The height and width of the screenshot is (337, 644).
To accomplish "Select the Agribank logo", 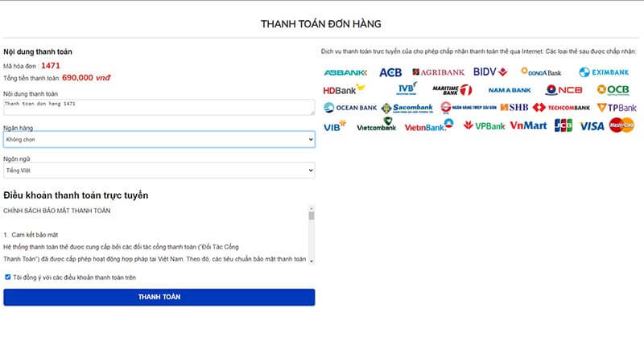I will click(x=439, y=72).
